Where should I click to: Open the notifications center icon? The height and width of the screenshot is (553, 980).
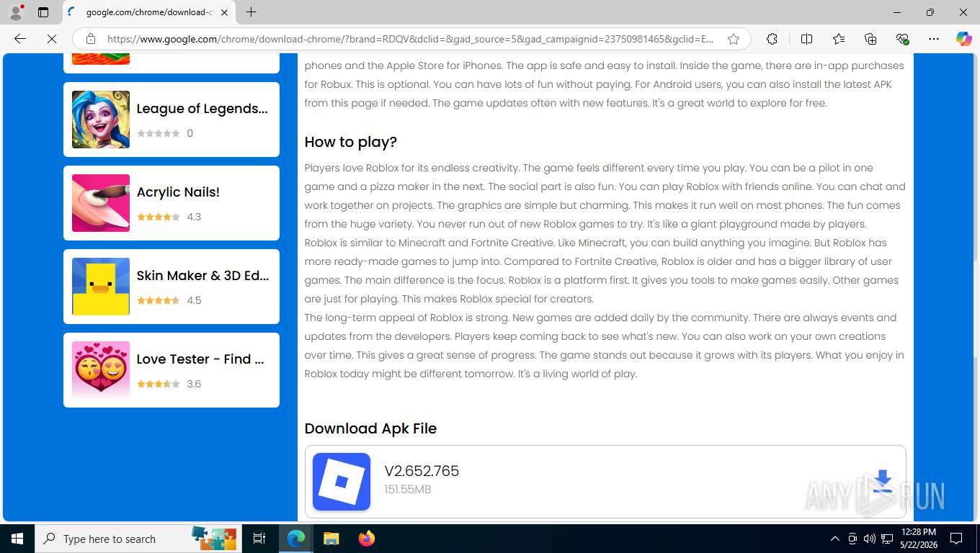tap(956, 539)
